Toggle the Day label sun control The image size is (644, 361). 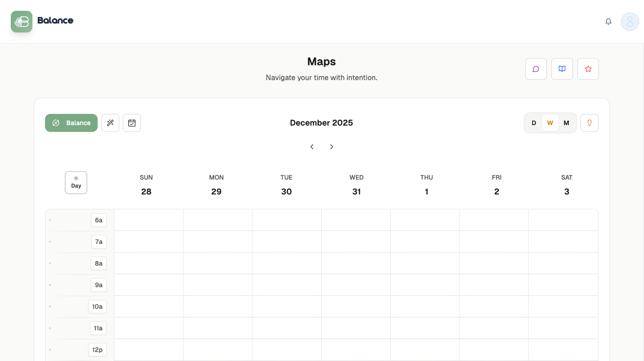coord(76,182)
